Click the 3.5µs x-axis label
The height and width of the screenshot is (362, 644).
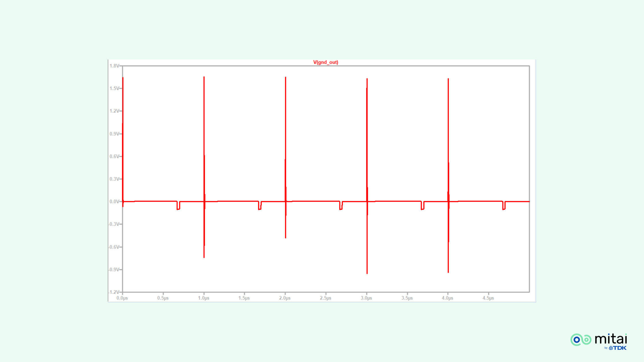[x=407, y=298]
